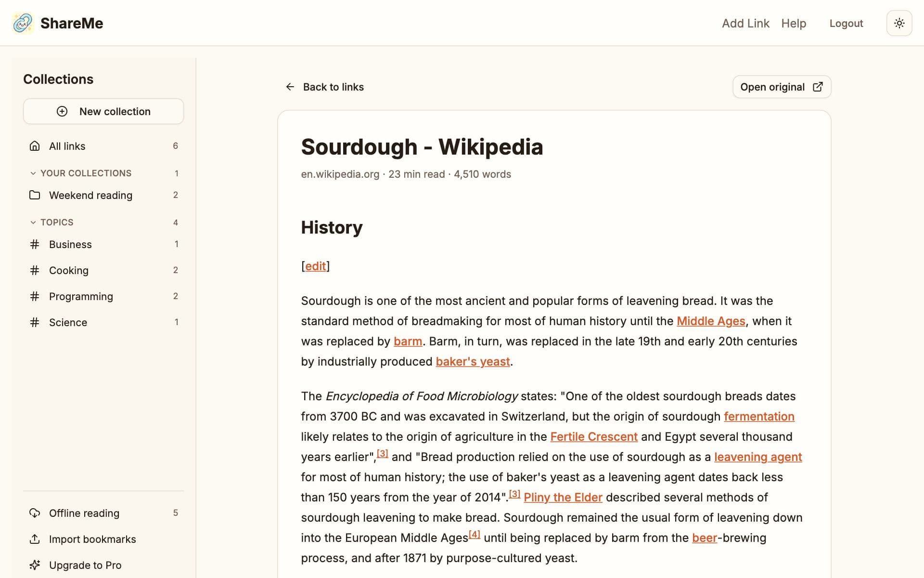924x578 pixels.
Task: Select the Programming topic
Action: (x=103, y=296)
